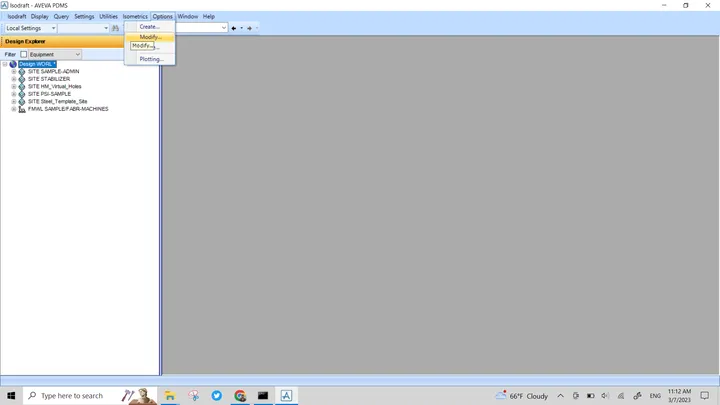Enable the Filter checkbox in Design Explorer
This screenshot has width=720, height=405.
coord(23,54)
